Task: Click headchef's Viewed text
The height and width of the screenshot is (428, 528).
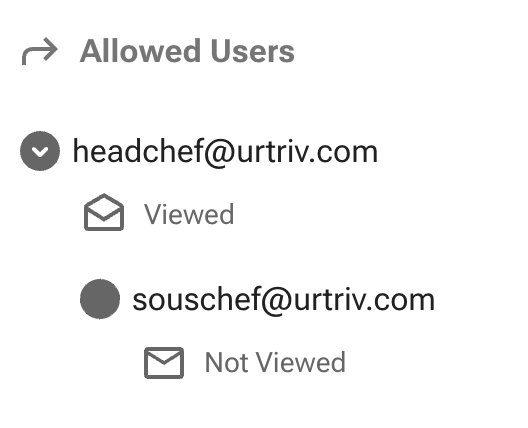Action: coord(189,214)
